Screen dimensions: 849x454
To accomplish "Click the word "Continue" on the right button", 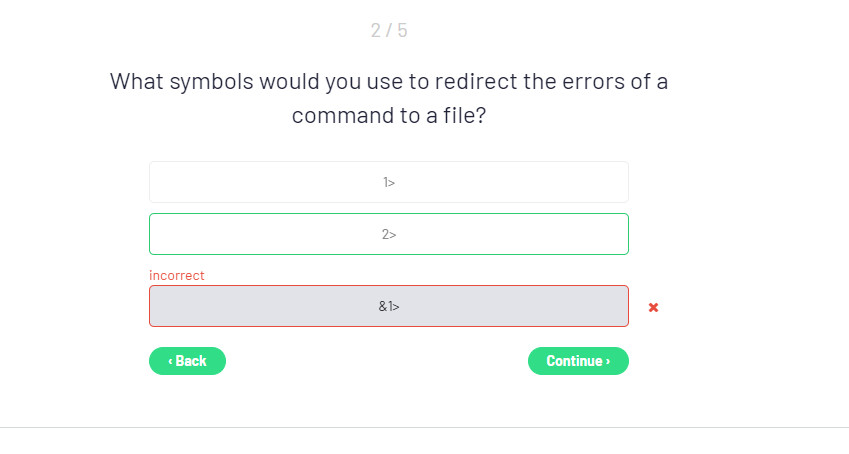I will [574, 361].
